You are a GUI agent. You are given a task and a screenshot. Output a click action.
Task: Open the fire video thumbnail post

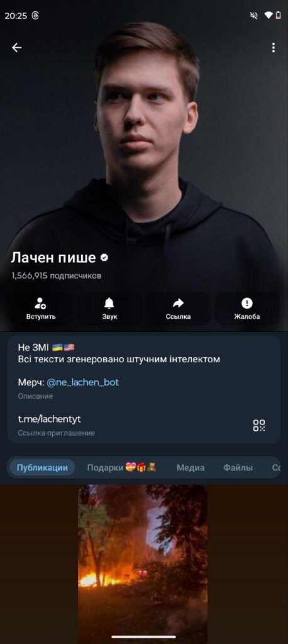pos(143,563)
